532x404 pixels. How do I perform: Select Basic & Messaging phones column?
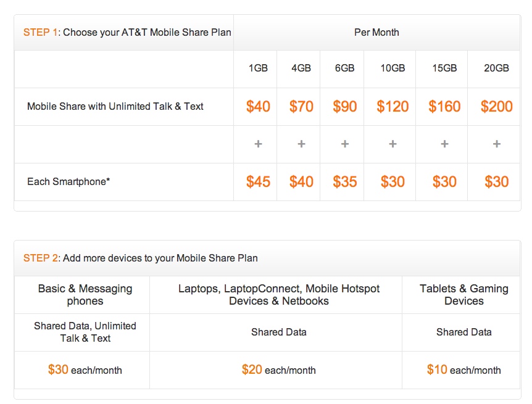(85, 294)
